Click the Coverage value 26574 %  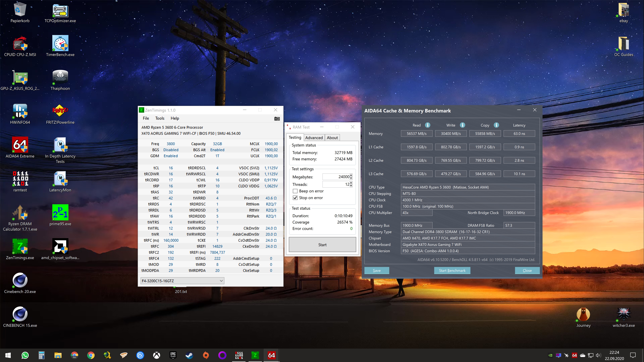[x=345, y=222]
